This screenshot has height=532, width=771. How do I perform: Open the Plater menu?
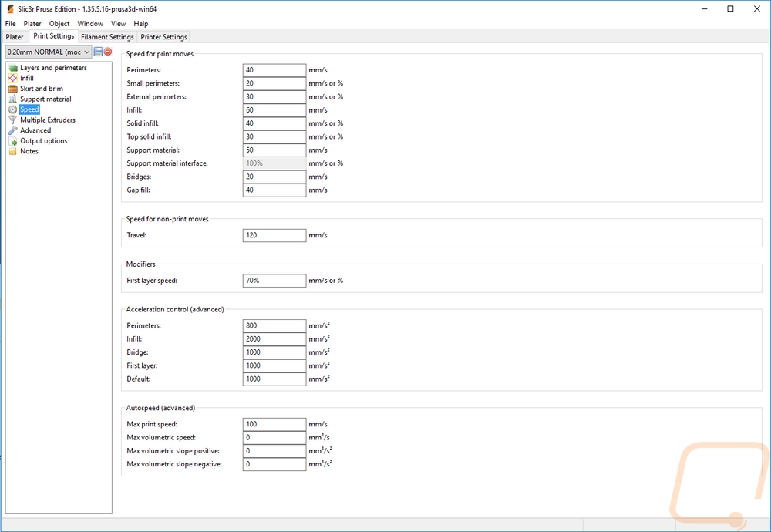[x=32, y=24]
